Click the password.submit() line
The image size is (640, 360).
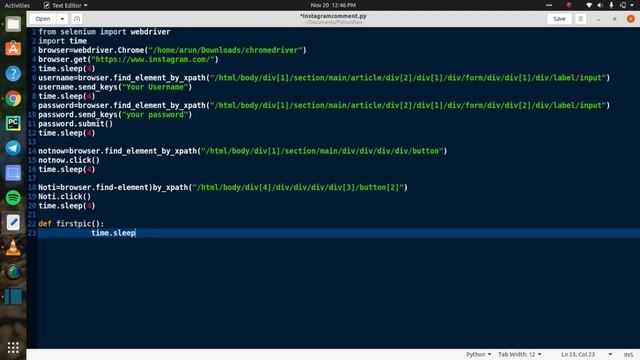point(76,124)
